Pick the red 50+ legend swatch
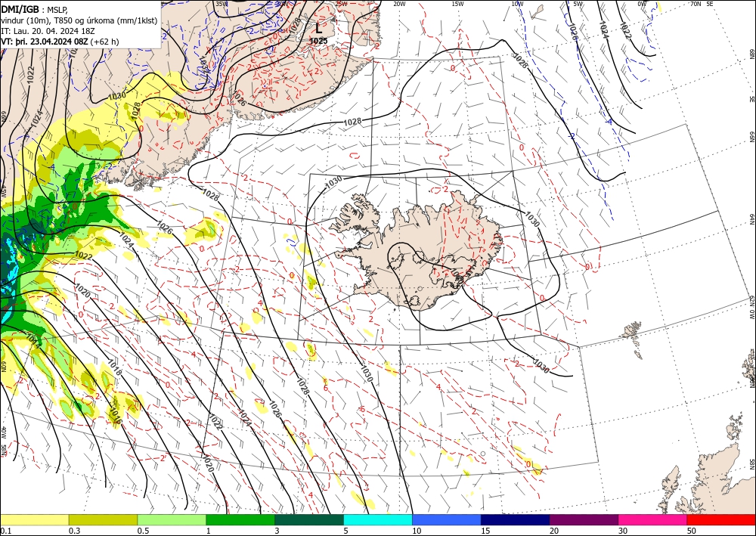This screenshot has width=756, height=536. pos(721,519)
